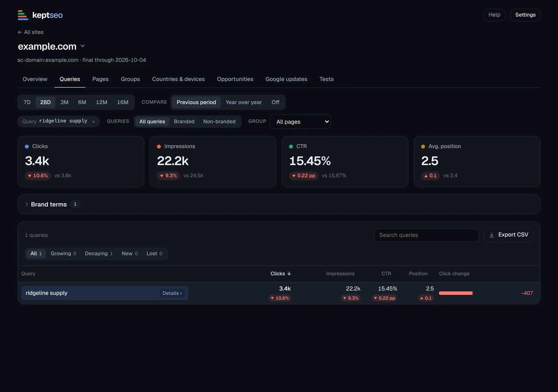Compare Year over year
Image resolution: width=558 pixels, height=392 pixels.
click(x=244, y=102)
